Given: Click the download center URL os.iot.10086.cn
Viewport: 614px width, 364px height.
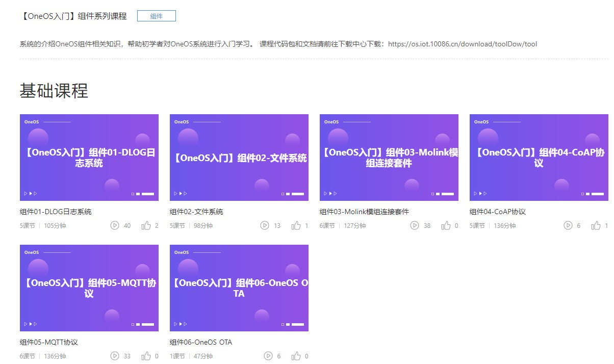Looking at the screenshot, I should click(463, 44).
